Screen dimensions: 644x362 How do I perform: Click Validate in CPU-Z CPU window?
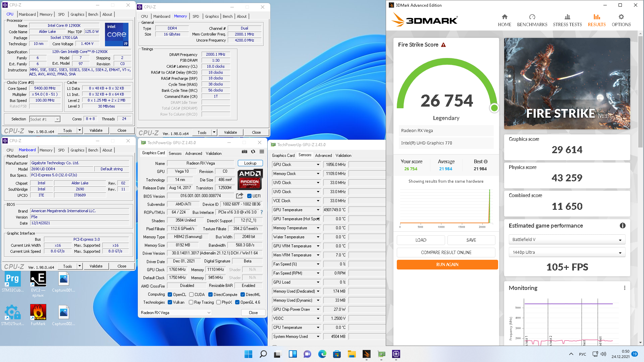point(96,130)
